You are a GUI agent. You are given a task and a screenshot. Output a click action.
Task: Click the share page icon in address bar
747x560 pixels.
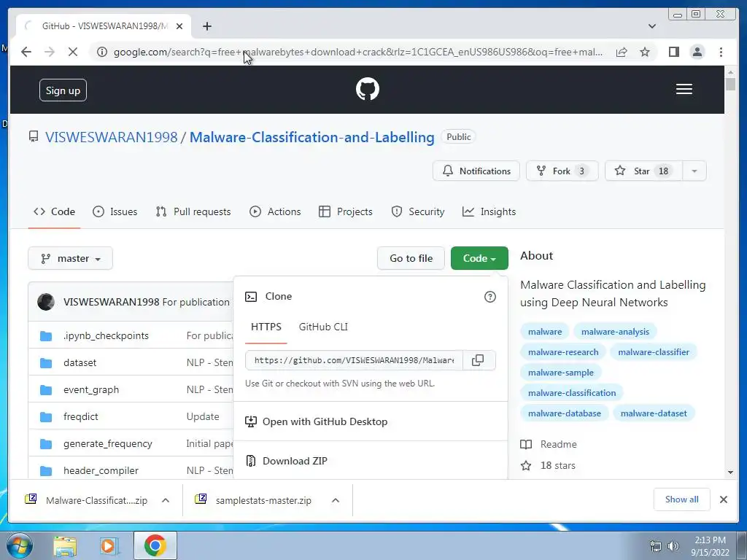(622, 52)
